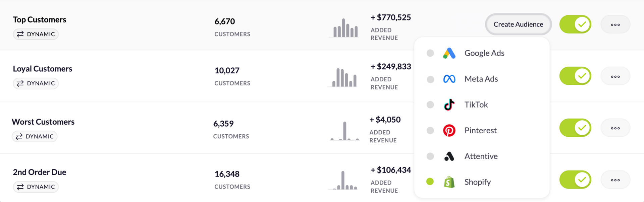
Task: Select the Google Ads radio indicator
Action: 430,53
